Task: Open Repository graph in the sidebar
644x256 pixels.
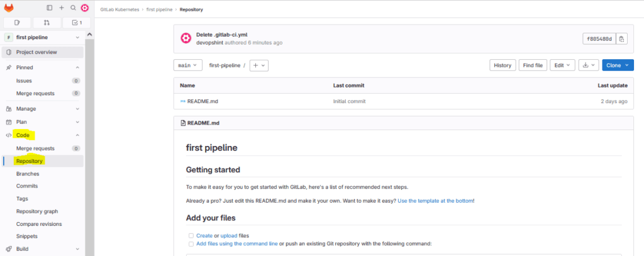Action: click(x=43, y=211)
